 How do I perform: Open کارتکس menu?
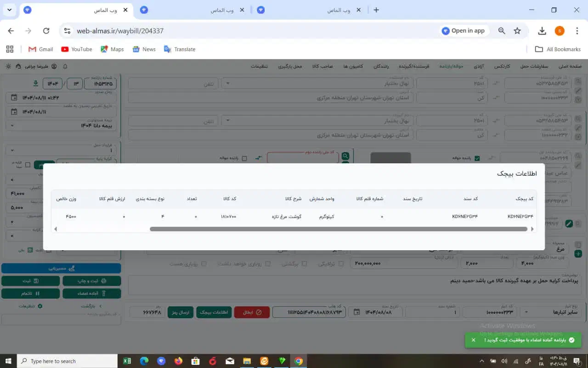point(502,66)
